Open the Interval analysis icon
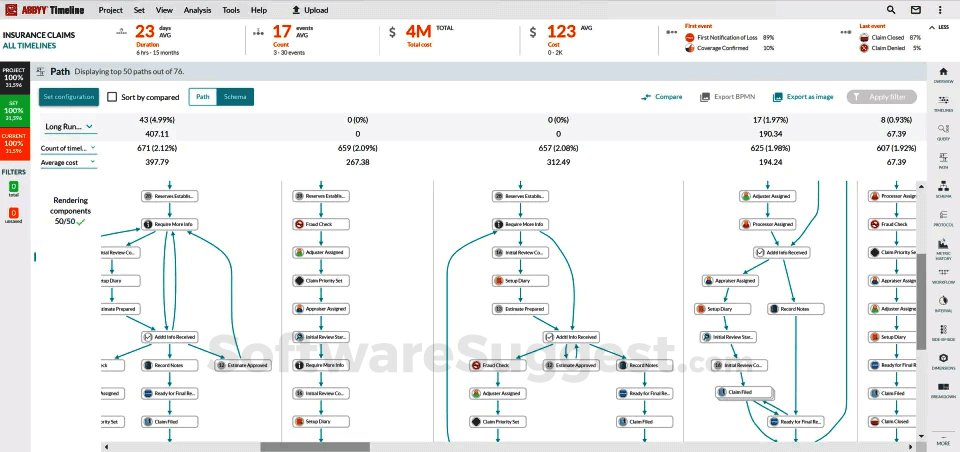Screen dimensions: 960x452 coord(943,304)
